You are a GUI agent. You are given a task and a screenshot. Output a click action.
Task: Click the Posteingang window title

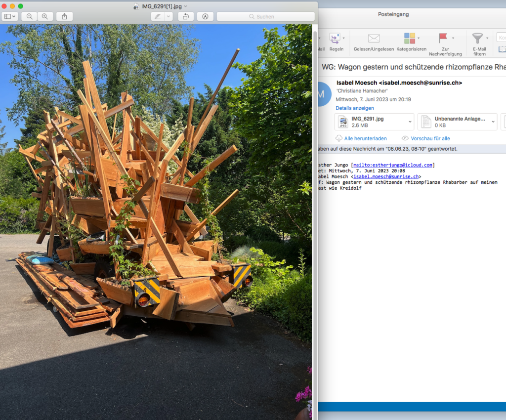(393, 14)
